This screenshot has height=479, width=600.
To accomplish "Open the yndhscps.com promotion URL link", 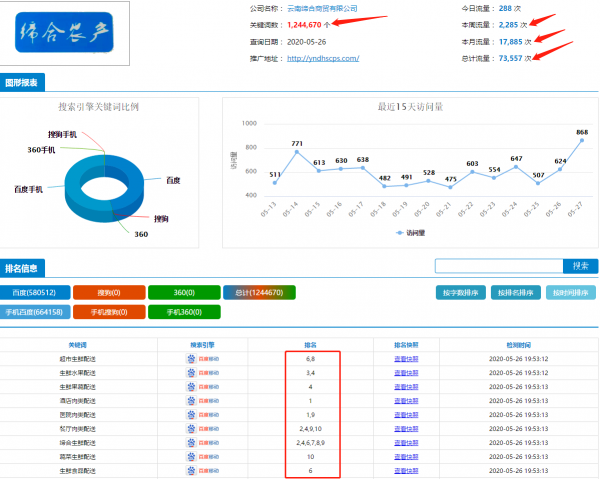I will (x=323, y=58).
